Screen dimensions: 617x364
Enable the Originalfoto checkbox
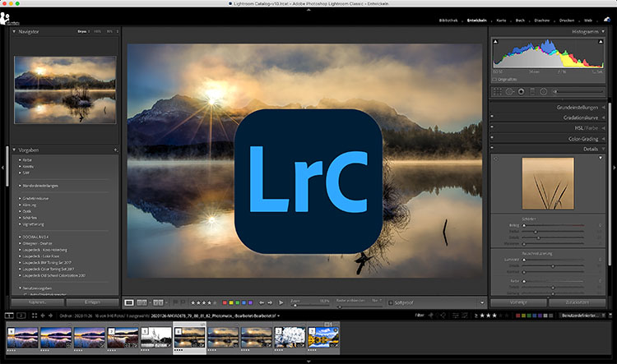click(x=494, y=80)
